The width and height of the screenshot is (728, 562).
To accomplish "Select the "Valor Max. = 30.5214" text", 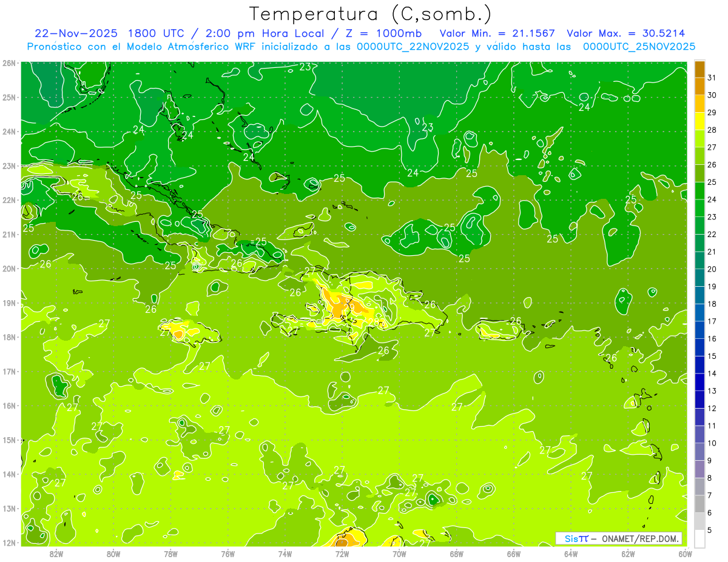I will coord(626,33).
